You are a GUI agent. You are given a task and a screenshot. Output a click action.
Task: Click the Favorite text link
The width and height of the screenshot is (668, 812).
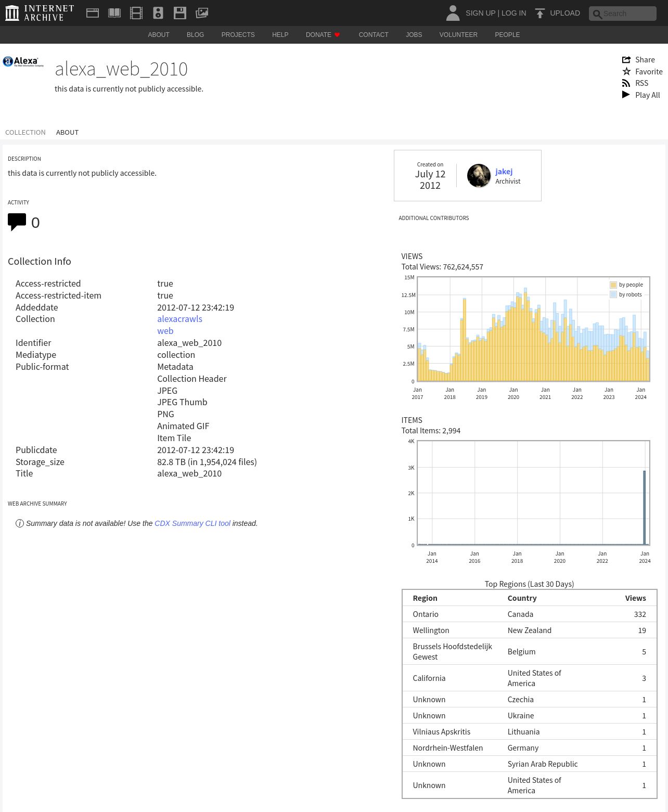[649, 72]
